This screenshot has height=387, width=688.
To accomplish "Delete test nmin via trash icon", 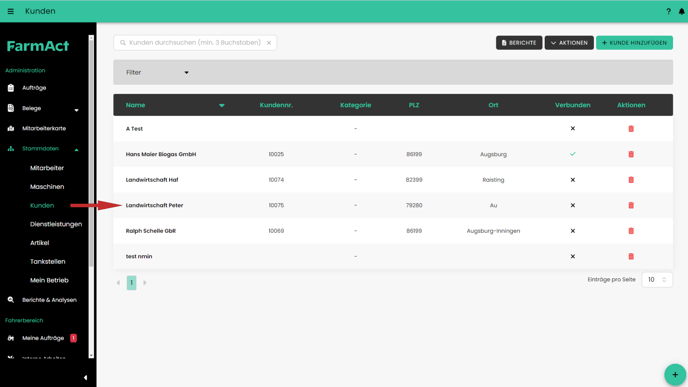I will point(631,256).
